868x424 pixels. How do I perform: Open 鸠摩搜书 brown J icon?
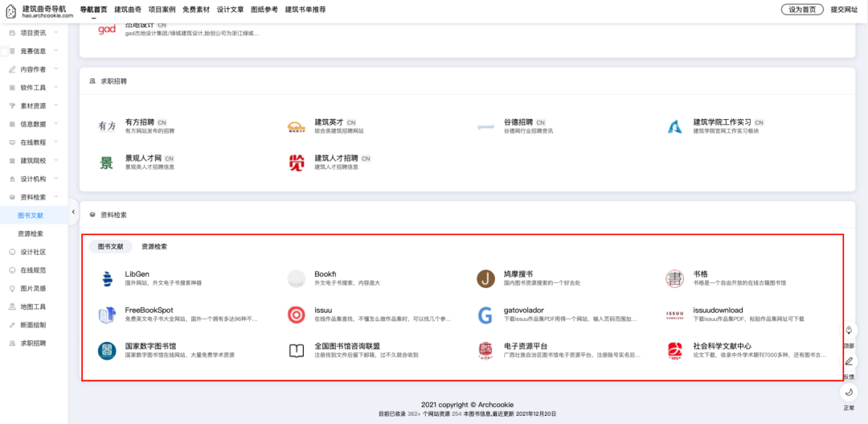[485, 279]
